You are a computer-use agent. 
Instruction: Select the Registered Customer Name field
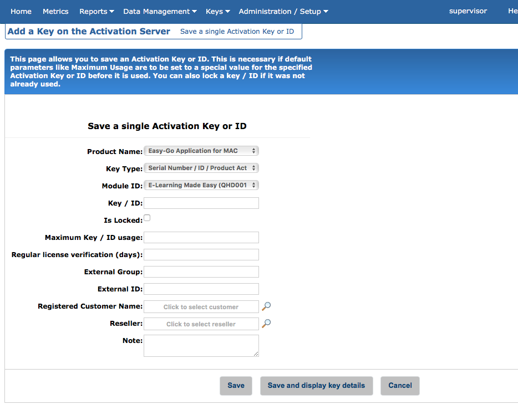(201, 306)
